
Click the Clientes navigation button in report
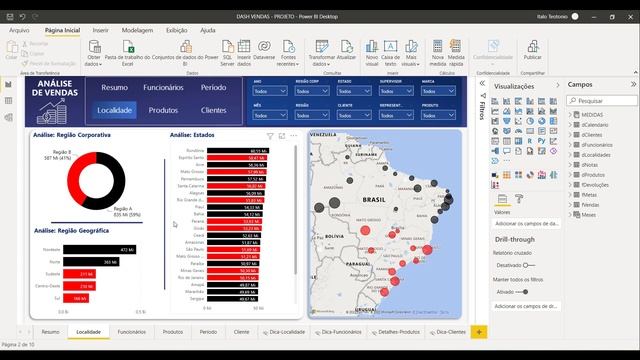click(213, 110)
